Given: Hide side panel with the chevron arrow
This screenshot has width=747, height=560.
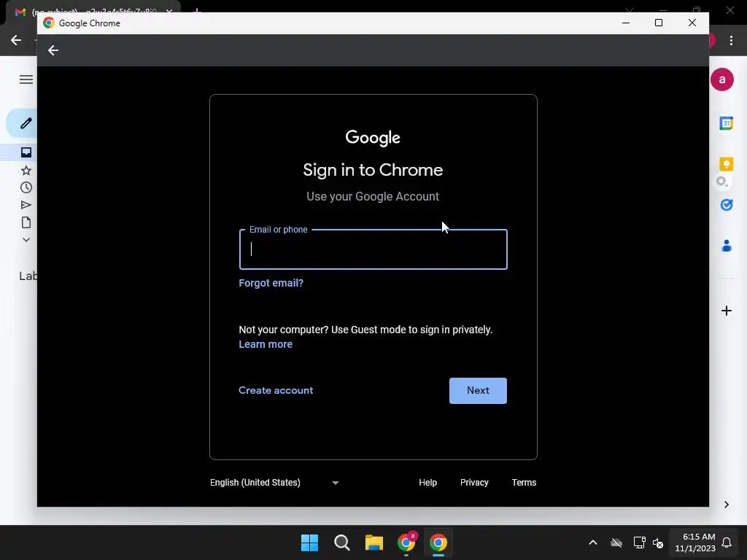Looking at the screenshot, I should 727,505.
